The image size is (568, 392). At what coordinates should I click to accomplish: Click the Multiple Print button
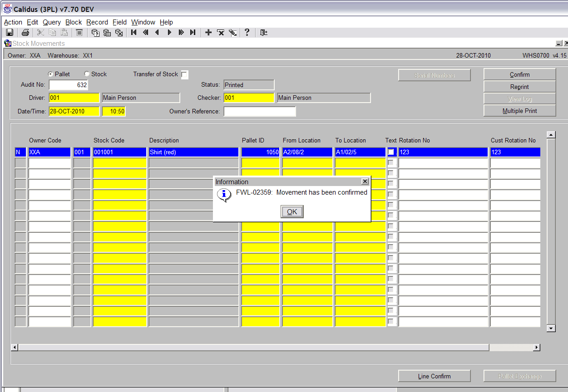520,111
